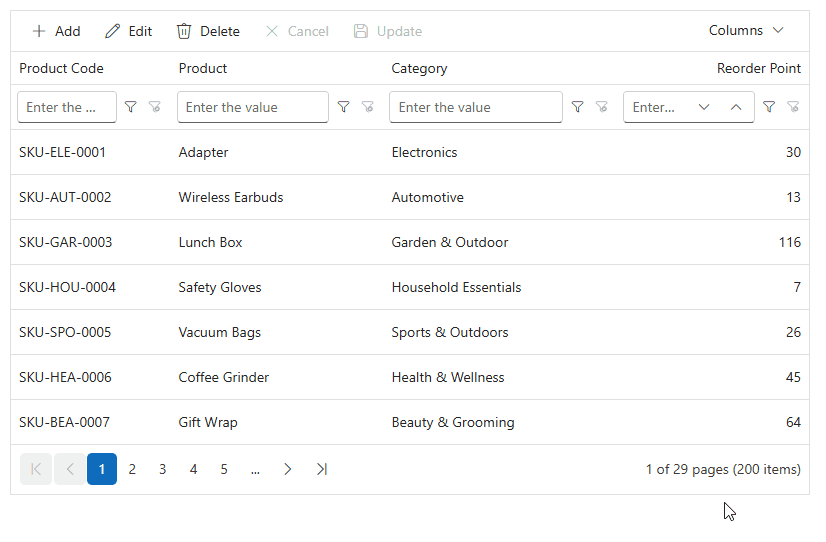Click the reorder point value 45
The image size is (826, 542).
click(793, 378)
